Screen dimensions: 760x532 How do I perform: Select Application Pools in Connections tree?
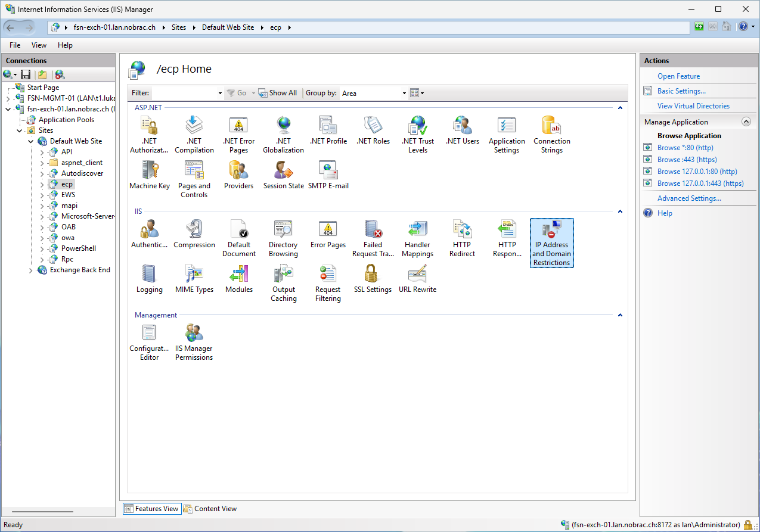(66, 120)
